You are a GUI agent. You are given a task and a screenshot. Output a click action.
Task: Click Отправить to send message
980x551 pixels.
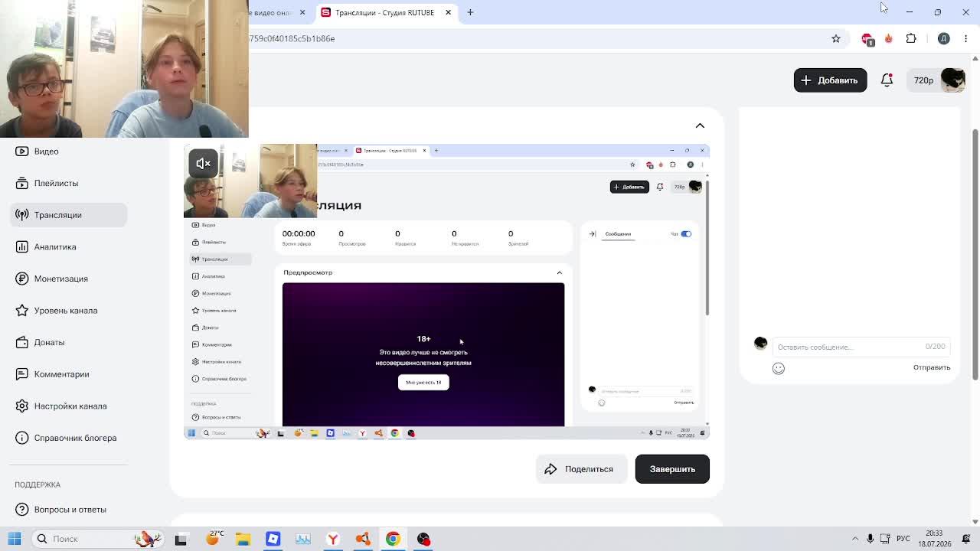point(932,367)
